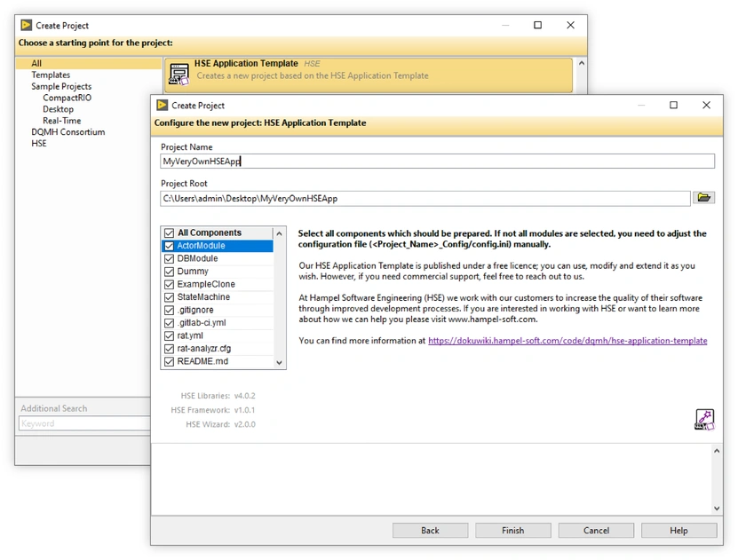This screenshot has height=560, width=738.
Task: Click the Back button
Action: coord(430,530)
